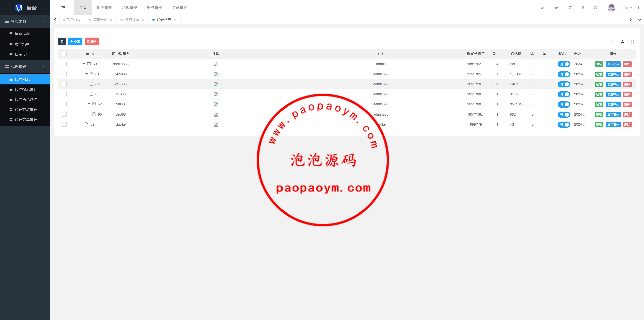The image size is (644, 320).
Task: Click the M logo in sidebar header
Action: point(19,8)
